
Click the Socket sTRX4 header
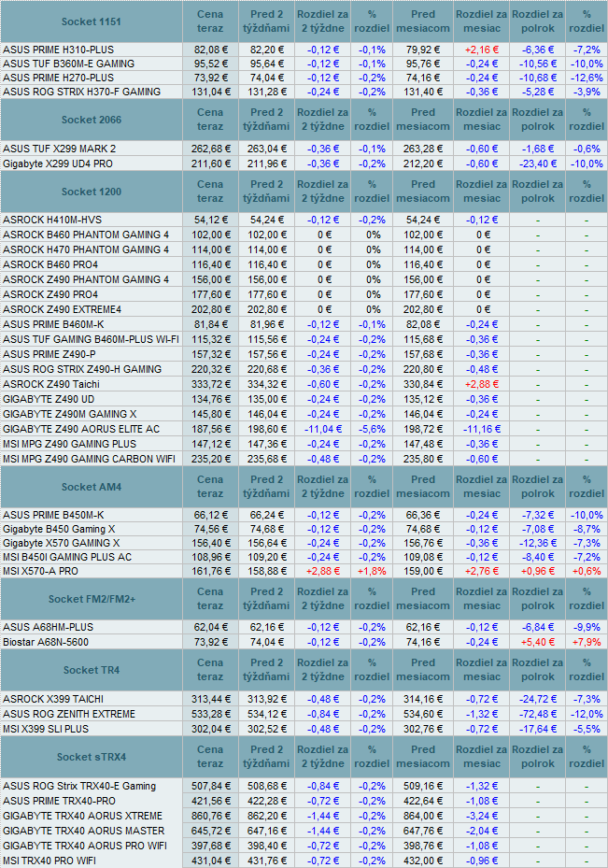point(92,757)
